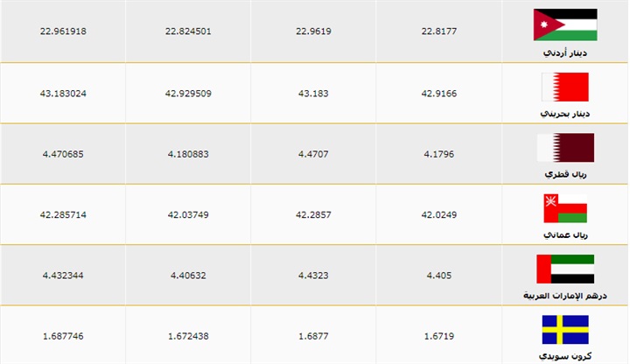Screen dimensions: 630x364
Task: Click the Qatar flag icon
Action: pyautogui.click(x=564, y=147)
